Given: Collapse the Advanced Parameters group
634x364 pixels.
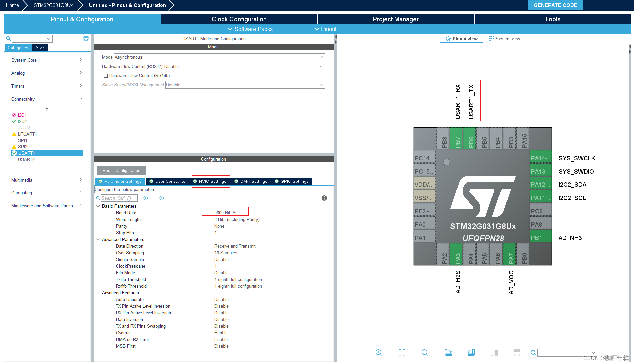Looking at the screenshot, I should pos(98,239).
